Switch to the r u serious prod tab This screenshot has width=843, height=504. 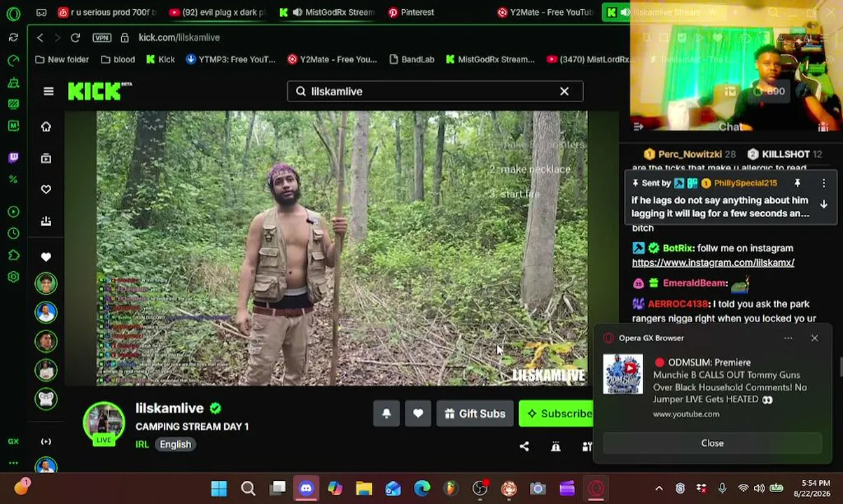pos(108,12)
